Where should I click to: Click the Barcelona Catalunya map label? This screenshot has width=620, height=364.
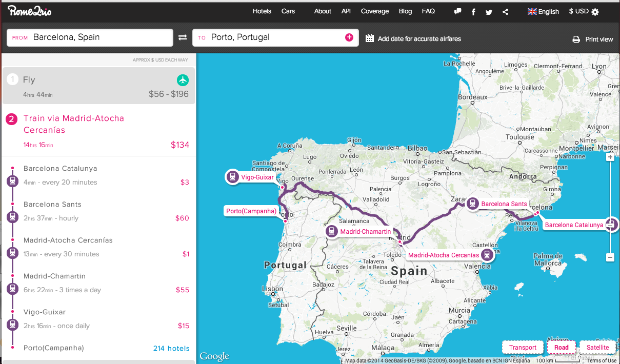click(574, 225)
